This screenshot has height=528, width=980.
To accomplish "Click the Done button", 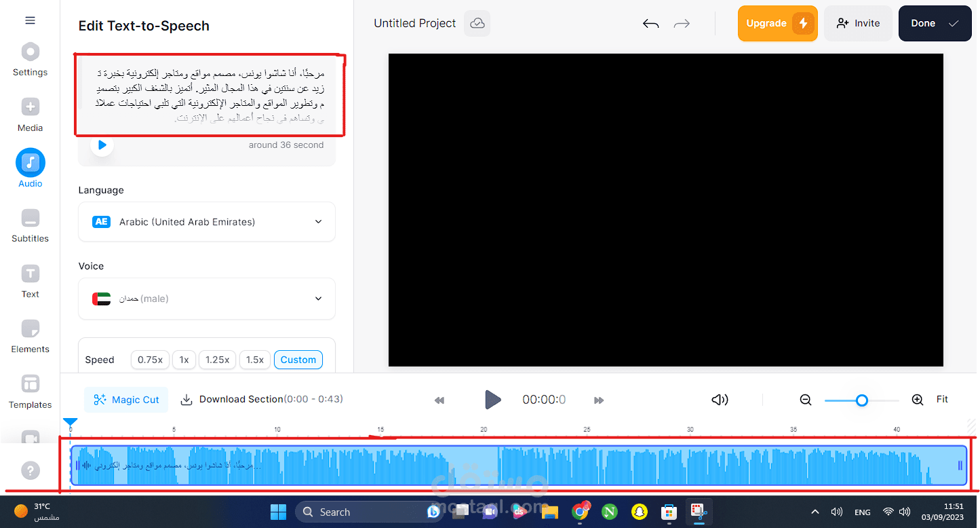I will (935, 23).
